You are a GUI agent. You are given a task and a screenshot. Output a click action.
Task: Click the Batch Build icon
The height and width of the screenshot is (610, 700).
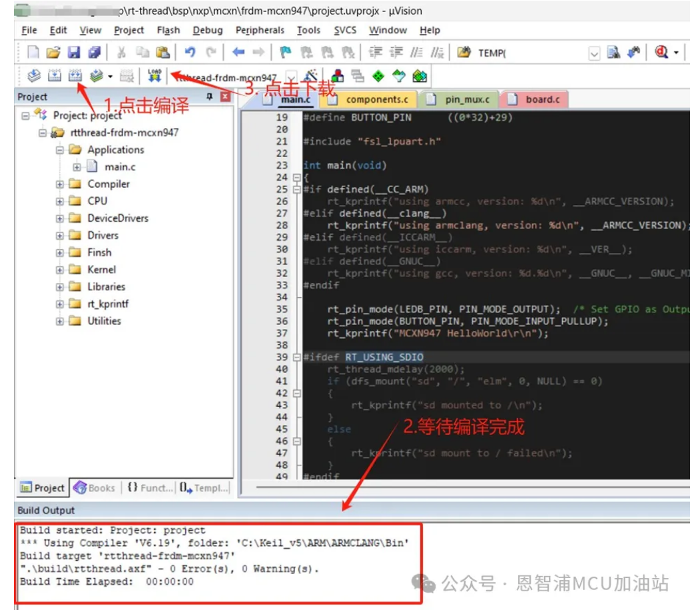[x=96, y=76]
